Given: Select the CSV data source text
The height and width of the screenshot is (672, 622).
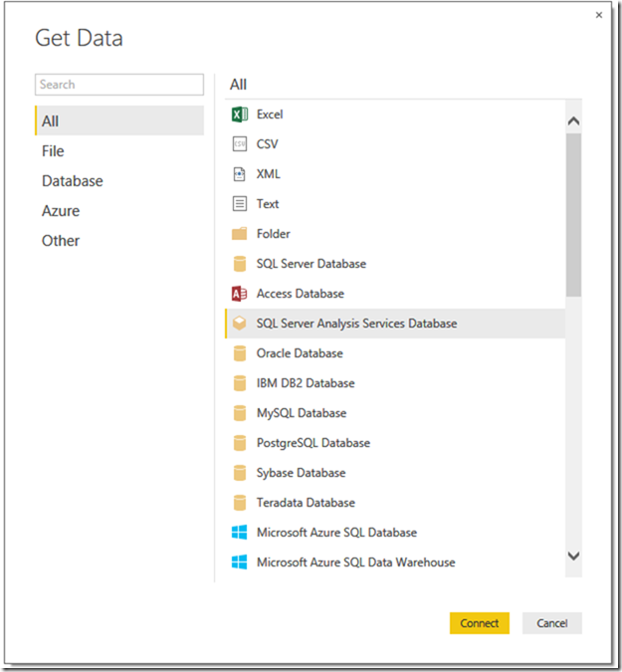Looking at the screenshot, I should pos(268,144).
